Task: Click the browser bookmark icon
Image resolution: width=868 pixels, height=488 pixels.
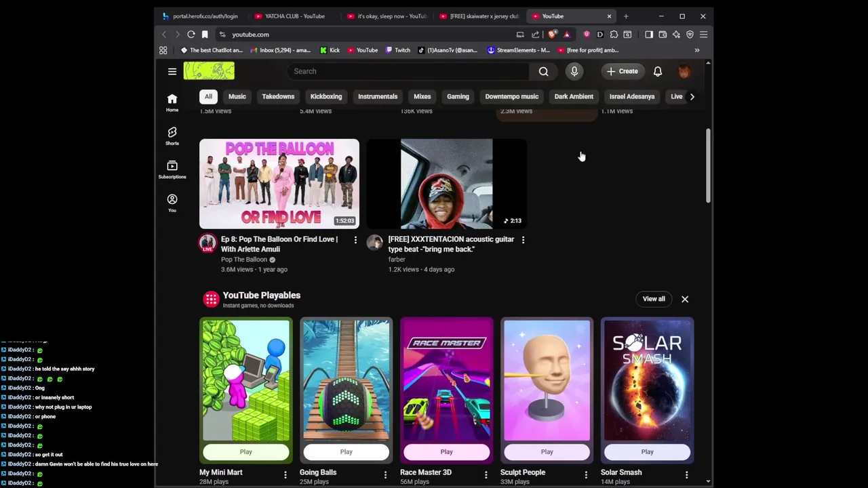Action: point(205,35)
